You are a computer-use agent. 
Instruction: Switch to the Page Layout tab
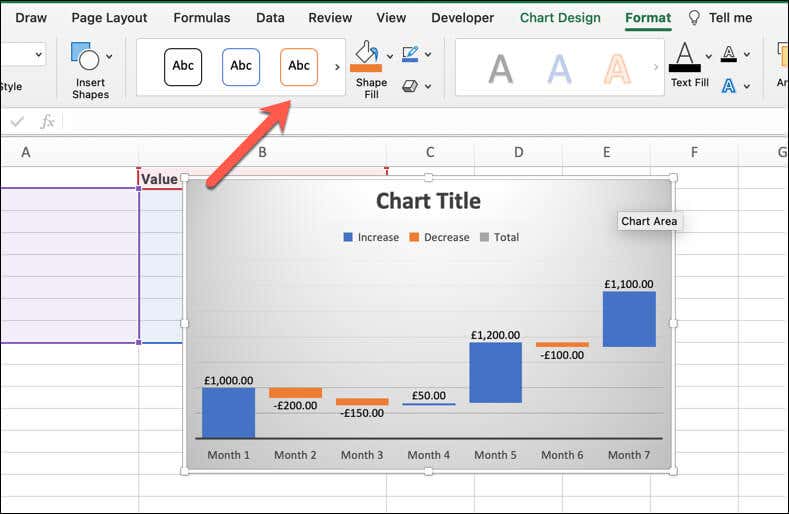coord(109,18)
